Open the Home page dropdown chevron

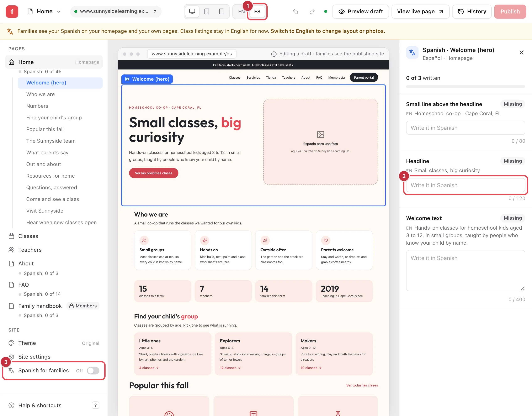click(x=58, y=11)
